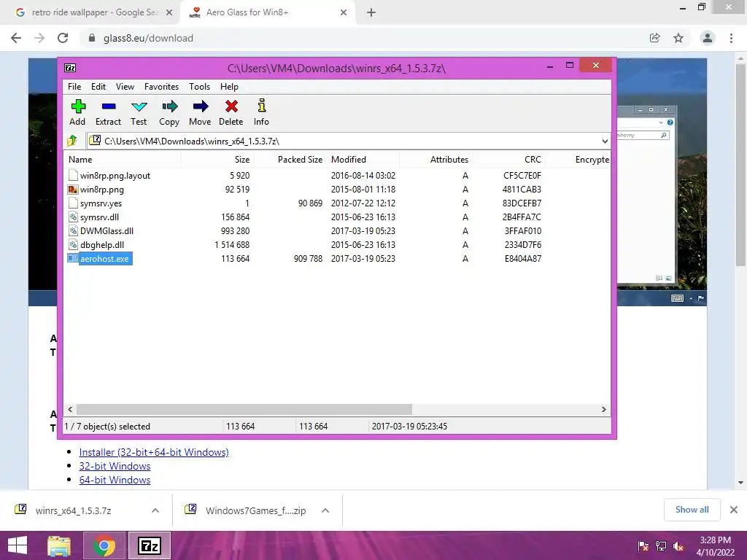Select the win8rp.png.layout file

(115, 176)
